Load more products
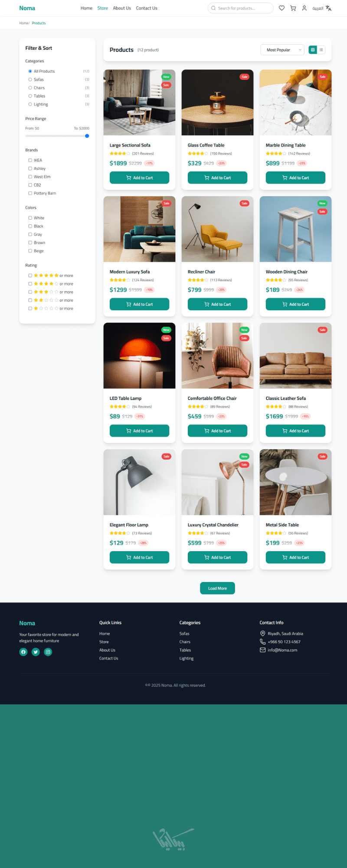The image size is (347, 868). tap(217, 589)
